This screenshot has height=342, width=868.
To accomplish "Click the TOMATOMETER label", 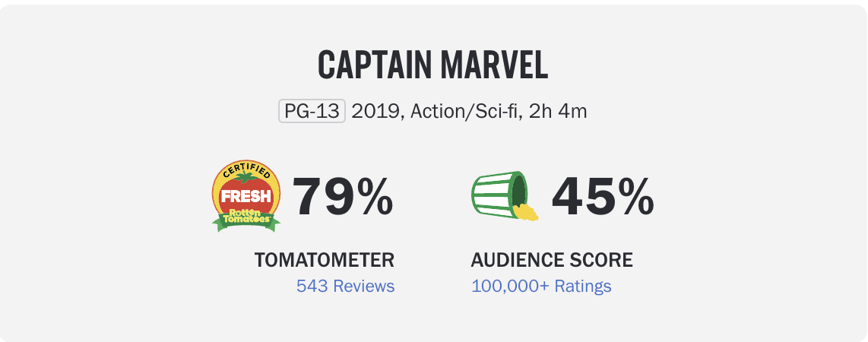I will pyautogui.click(x=325, y=261).
